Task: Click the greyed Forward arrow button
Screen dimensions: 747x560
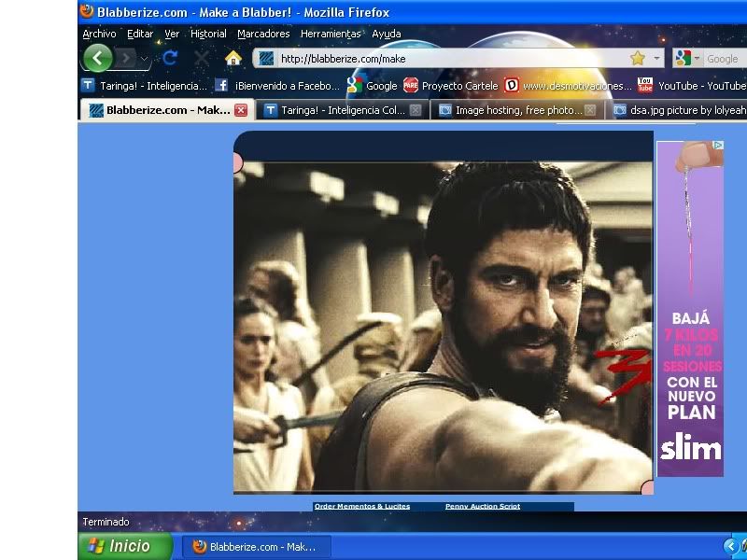Action: coord(126,59)
